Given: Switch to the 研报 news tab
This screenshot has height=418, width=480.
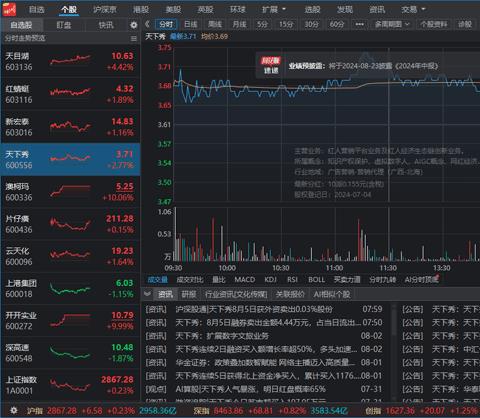Looking at the screenshot, I should coord(189,294).
